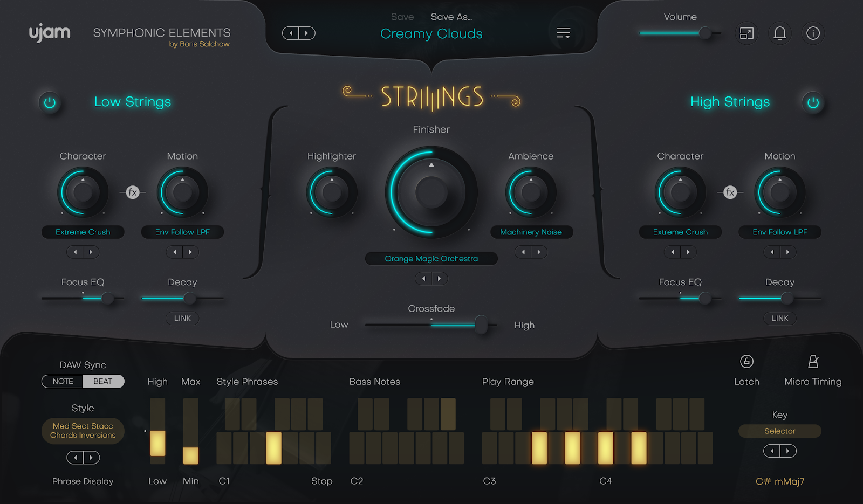
Task: Click Low Strings Focus EQ slider handle
Action: [x=108, y=298]
